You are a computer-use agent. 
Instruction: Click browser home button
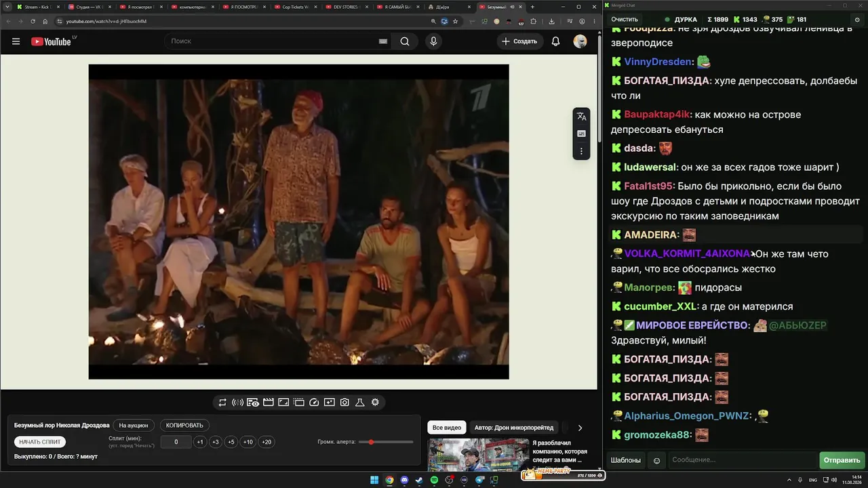coord(45,21)
